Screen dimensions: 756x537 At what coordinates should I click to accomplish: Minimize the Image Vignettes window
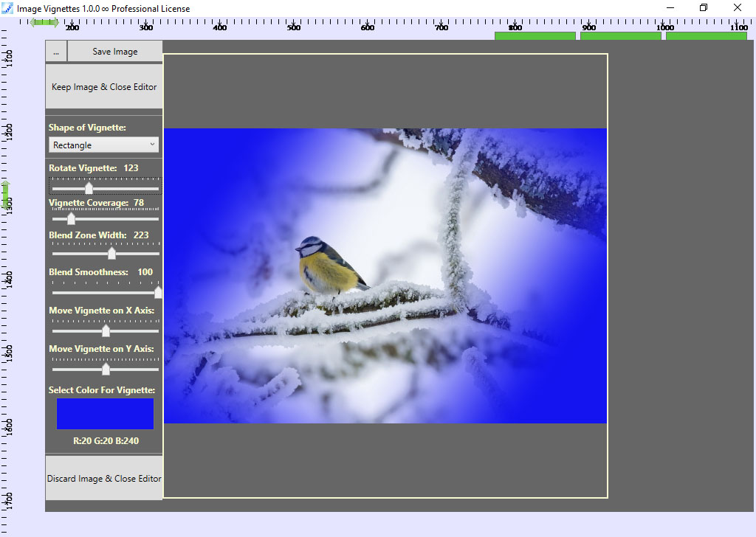[670, 7]
